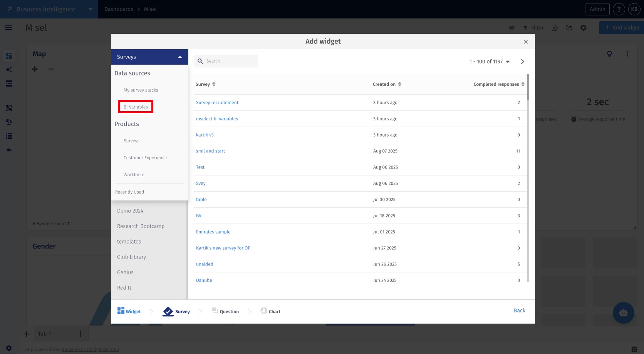Click the Admin button

[597, 9]
